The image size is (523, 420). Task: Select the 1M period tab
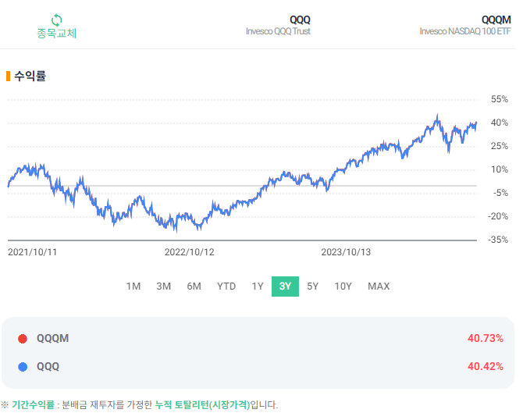coord(133,286)
